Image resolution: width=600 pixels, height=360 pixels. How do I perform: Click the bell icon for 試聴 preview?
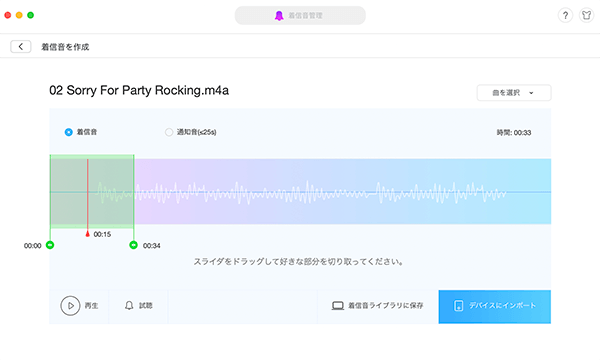click(129, 305)
